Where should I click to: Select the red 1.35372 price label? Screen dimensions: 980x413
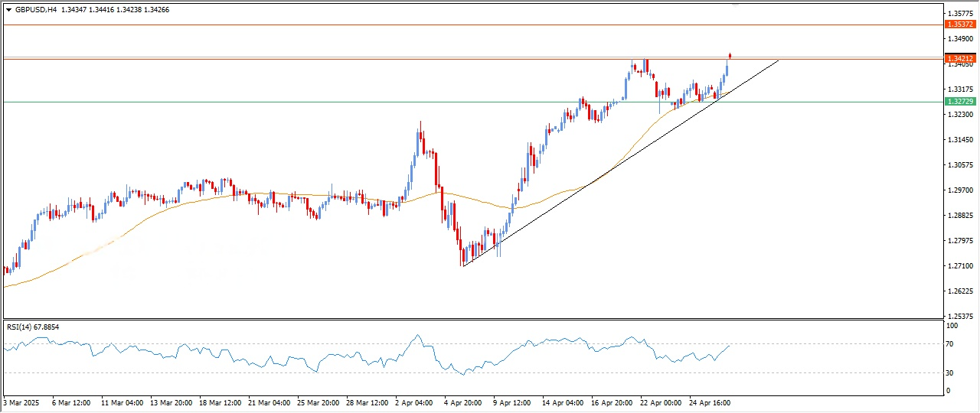point(960,24)
